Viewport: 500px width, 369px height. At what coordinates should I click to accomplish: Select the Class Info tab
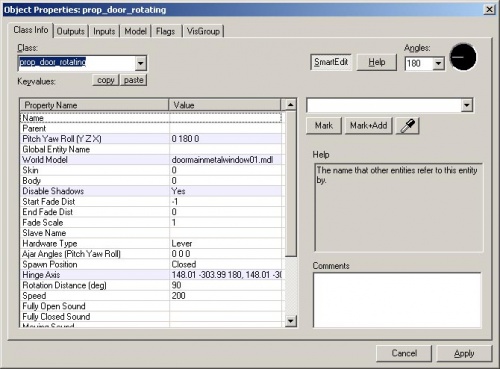tap(31, 30)
